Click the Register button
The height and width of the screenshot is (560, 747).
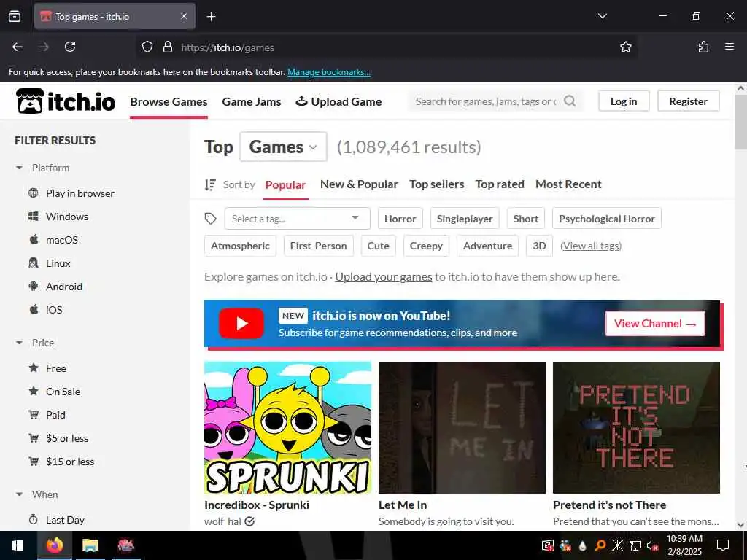[688, 101]
